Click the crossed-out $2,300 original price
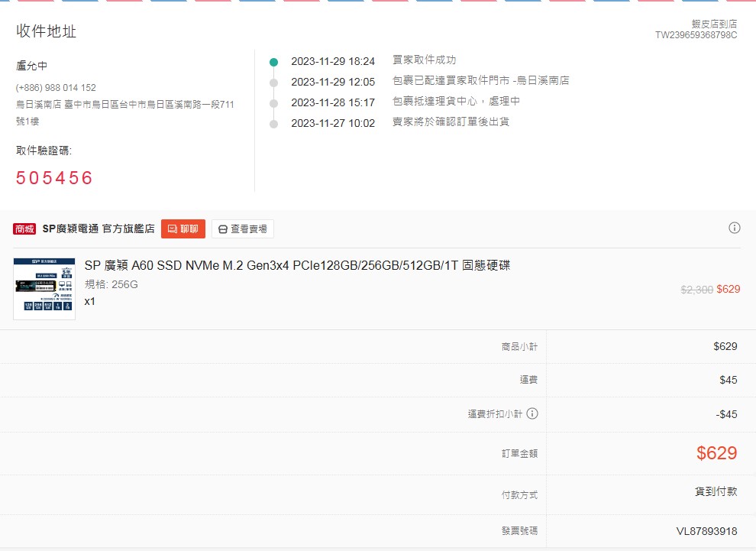Viewport: 756px width, 551px height. [x=696, y=290]
